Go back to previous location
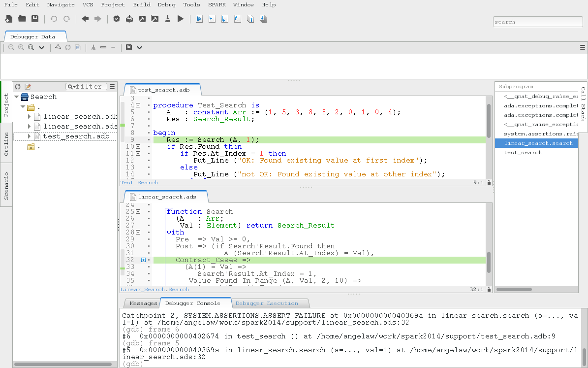The image size is (588, 368). [85, 19]
